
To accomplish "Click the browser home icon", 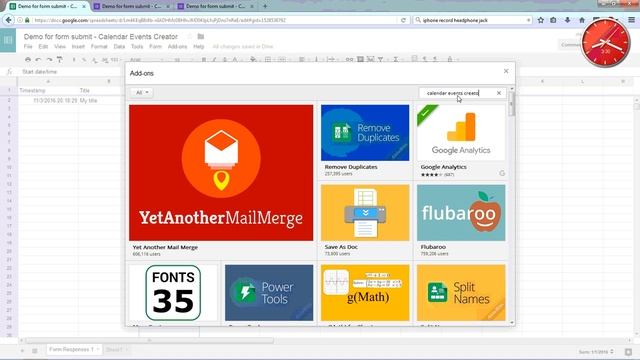I will pos(582,20).
